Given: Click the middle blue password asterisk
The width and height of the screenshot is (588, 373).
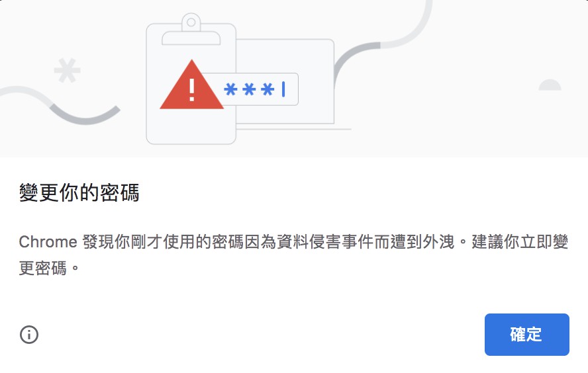Looking at the screenshot, I should [x=249, y=89].
